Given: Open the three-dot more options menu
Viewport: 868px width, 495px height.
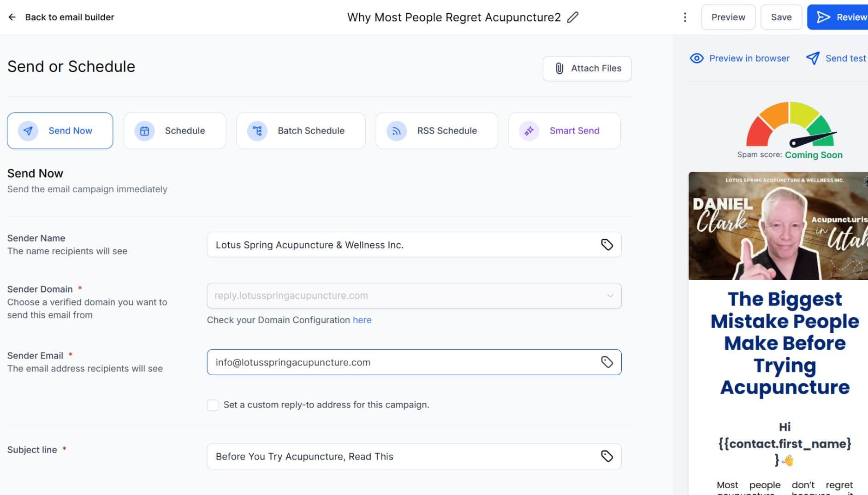Looking at the screenshot, I should (685, 18).
